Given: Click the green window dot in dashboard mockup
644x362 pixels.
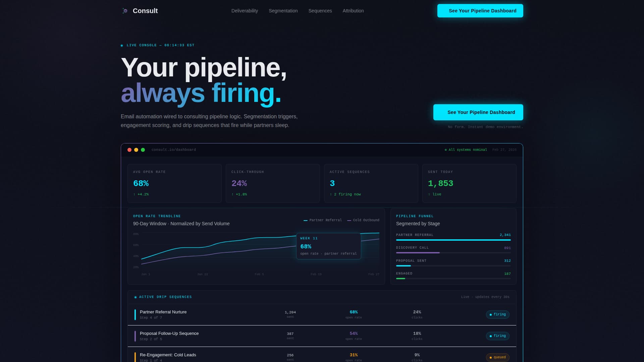Looking at the screenshot, I should [143, 150].
